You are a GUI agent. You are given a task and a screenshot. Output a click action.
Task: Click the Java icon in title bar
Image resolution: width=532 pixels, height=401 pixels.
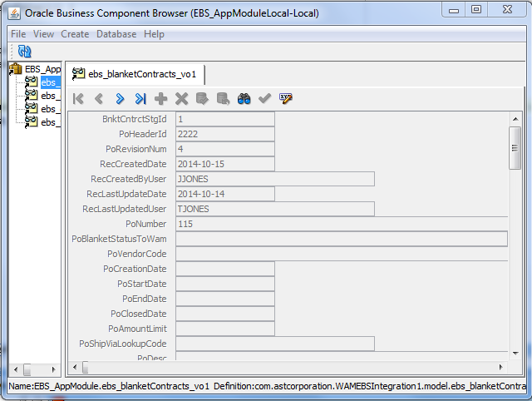(14, 13)
